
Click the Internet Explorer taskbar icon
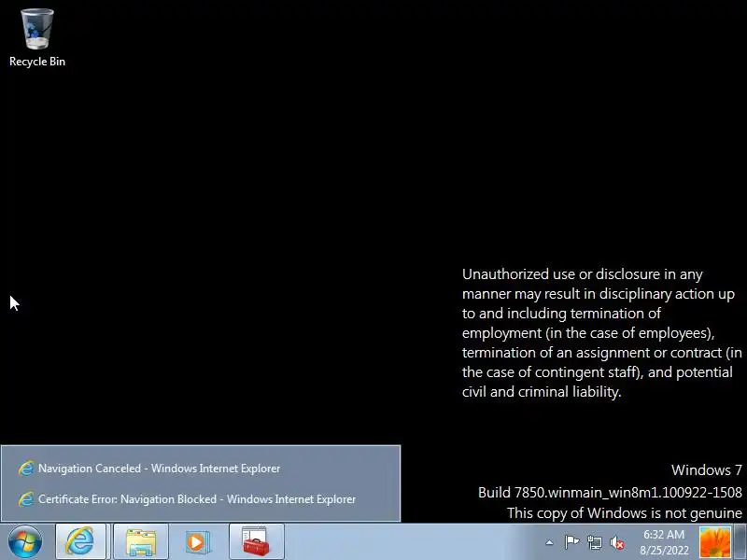[x=80, y=542]
